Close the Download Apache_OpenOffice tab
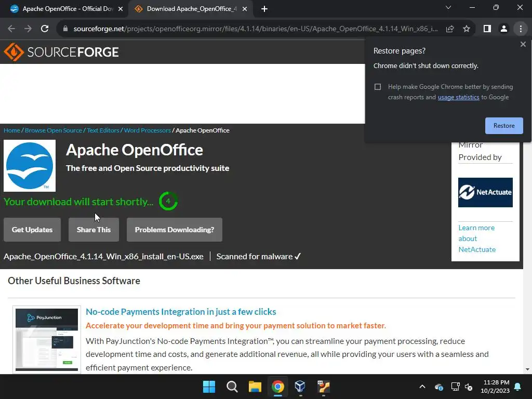The height and width of the screenshot is (399, 532). (245, 9)
